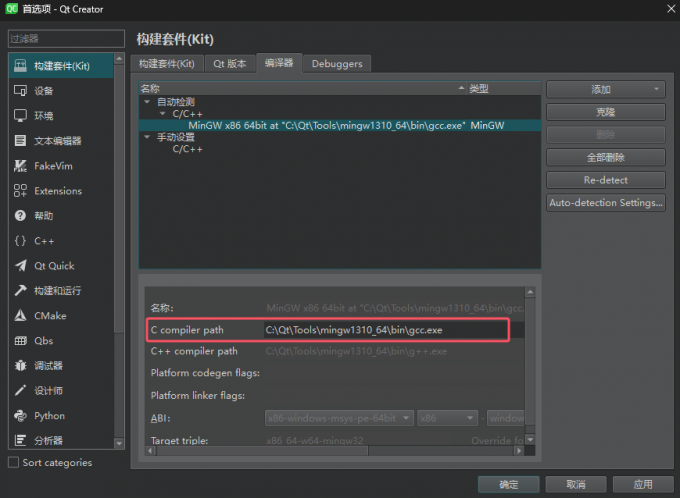Open the CMake settings icon
Image resolution: width=680 pixels, height=498 pixels.
point(20,316)
